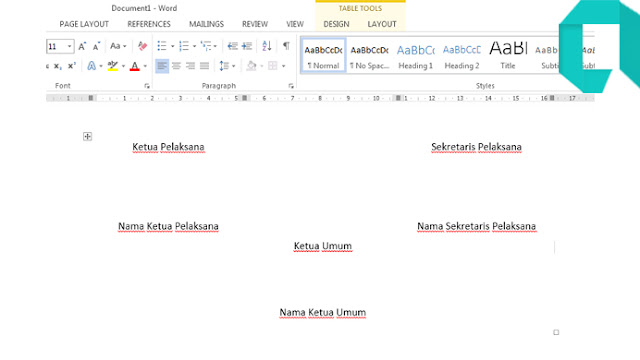640x360 pixels.
Task: Expand borders dropdown arrow
Action: pos(283,66)
